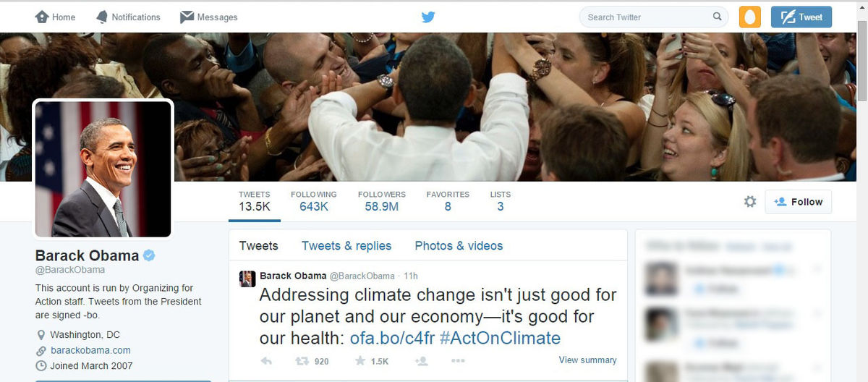Follow Barack Obama

pyautogui.click(x=799, y=202)
